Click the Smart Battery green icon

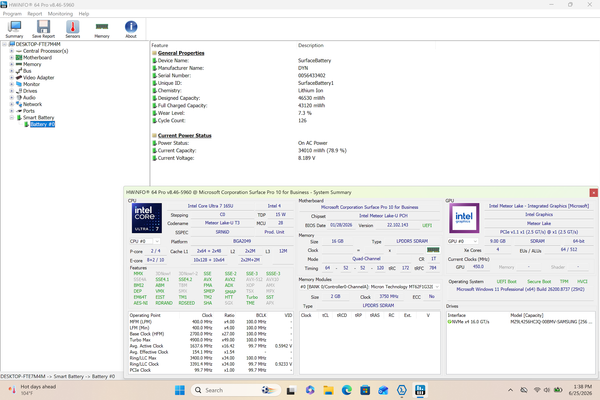pyautogui.click(x=19, y=118)
